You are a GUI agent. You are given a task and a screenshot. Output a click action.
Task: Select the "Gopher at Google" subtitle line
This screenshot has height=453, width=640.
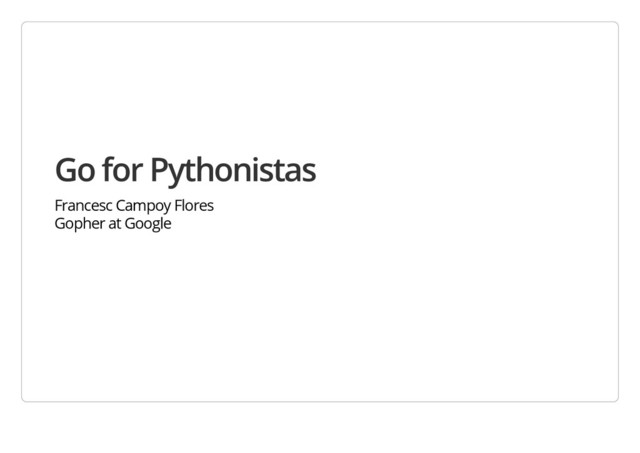point(113,224)
